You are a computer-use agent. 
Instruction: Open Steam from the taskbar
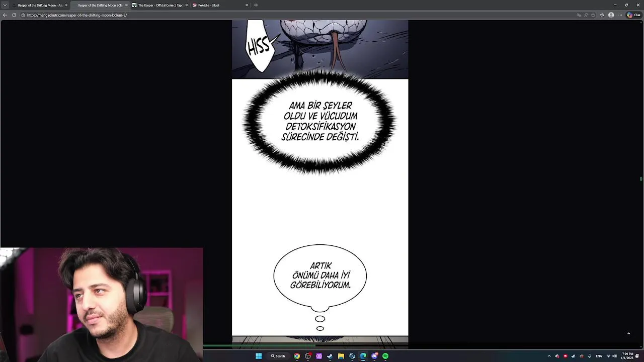[x=330, y=356]
